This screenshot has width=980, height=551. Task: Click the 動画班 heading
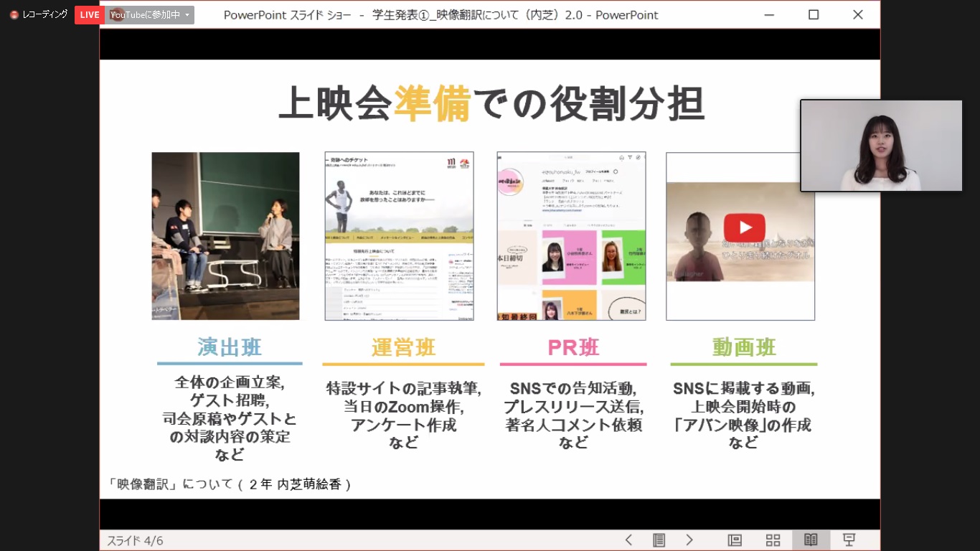tap(744, 347)
